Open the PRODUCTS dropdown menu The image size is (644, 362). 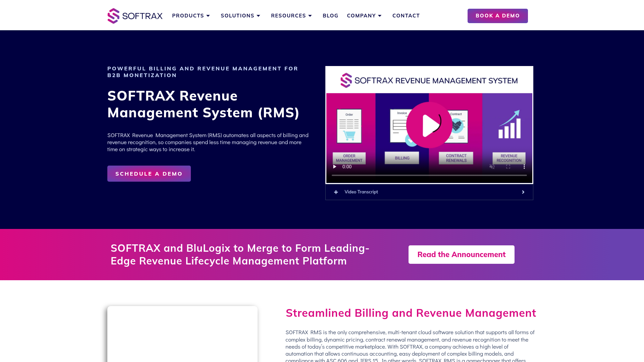191,15
